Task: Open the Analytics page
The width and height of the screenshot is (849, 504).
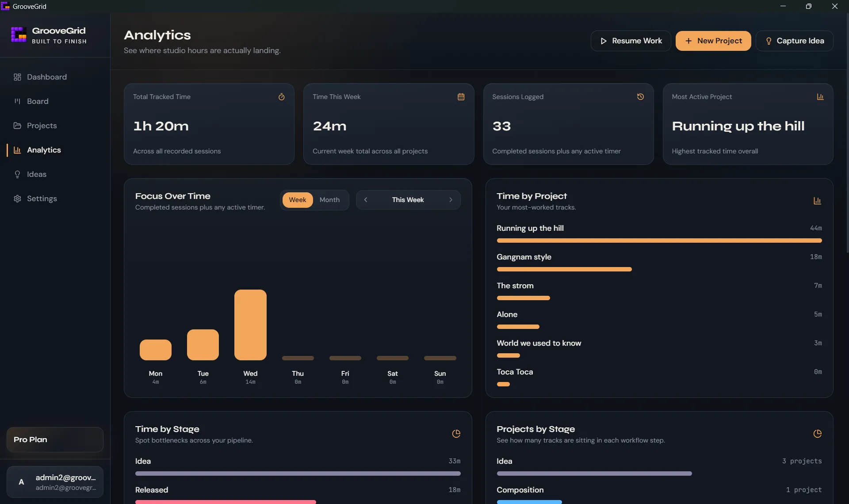Action: (55, 150)
